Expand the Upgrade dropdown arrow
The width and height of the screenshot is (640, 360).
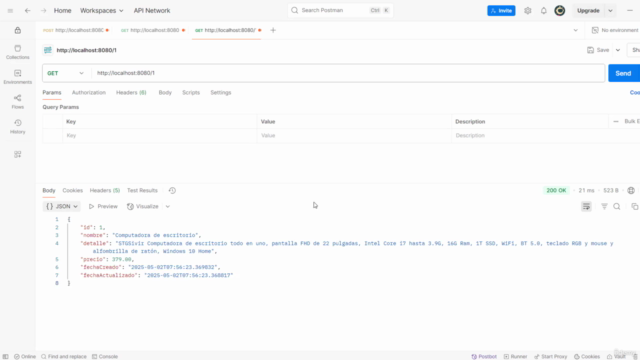pyautogui.click(x=611, y=11)
